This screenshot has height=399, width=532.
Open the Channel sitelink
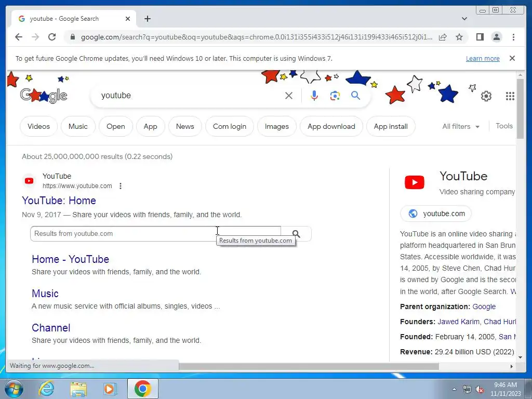[x=51, y=328]
